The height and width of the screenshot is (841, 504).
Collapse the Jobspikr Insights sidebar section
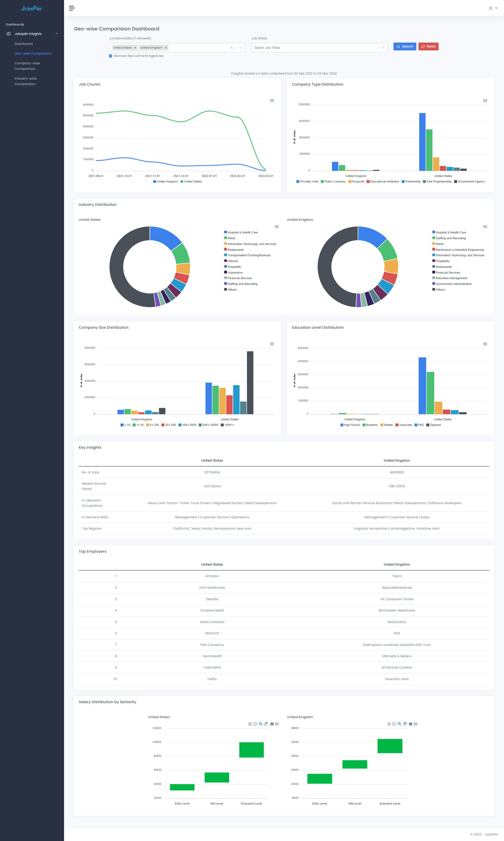[x=56, y=34]
